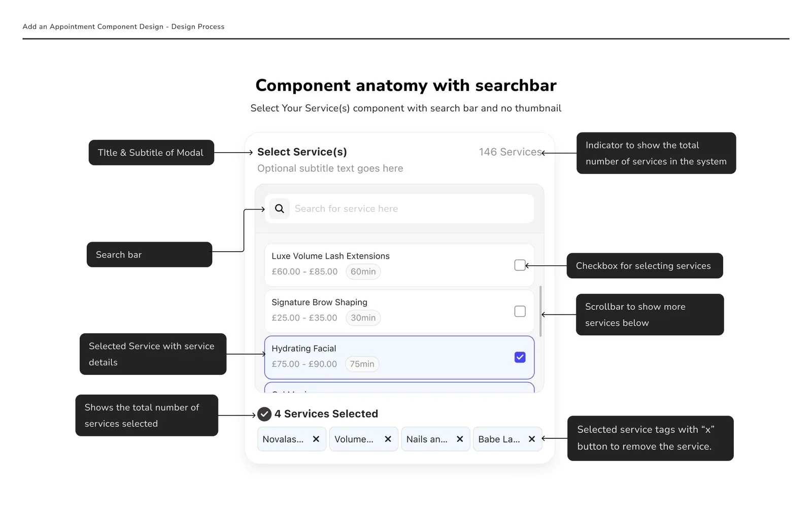Viewport: 812px width, 518px height.
Task: Remove the Volume... service tag
Action: 388,439
